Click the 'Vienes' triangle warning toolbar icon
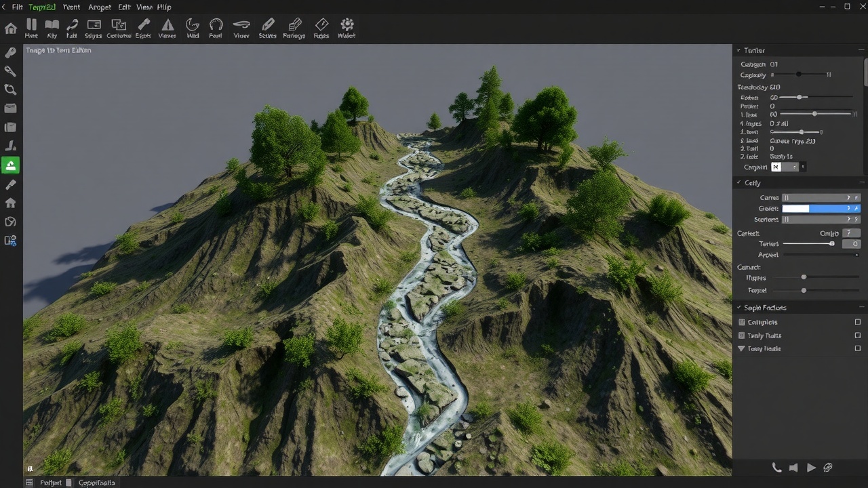 [x=167, y=28]
